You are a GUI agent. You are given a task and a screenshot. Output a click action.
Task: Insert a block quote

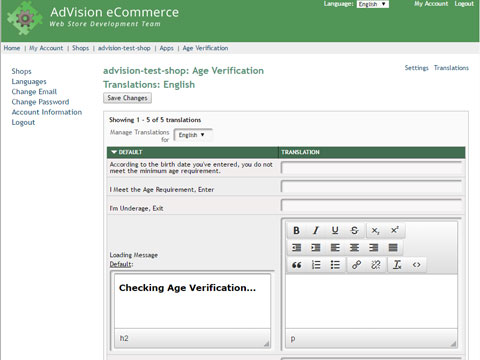click(x=296, y=265)
